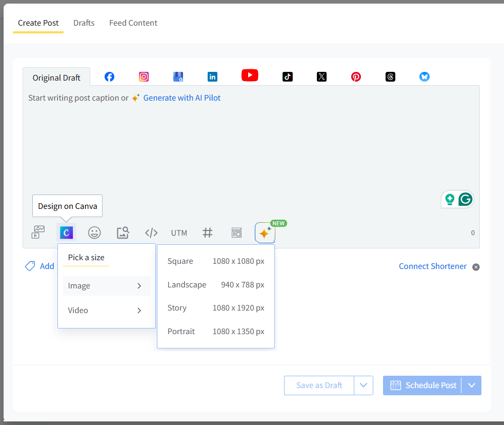Click the Design on Canva icon
Screen dimensions: 504x425
(66, 233)
